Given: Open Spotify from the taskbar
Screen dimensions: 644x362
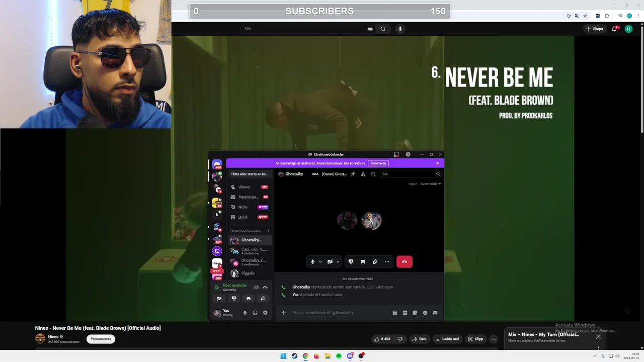Looking at the screenshot, I should 339,356.
